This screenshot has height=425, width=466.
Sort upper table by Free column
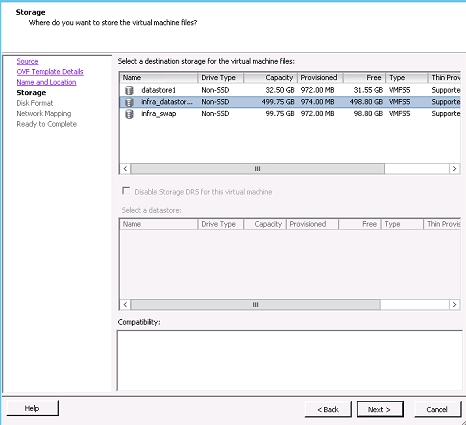pyautogui.click(x=364, y=78)
